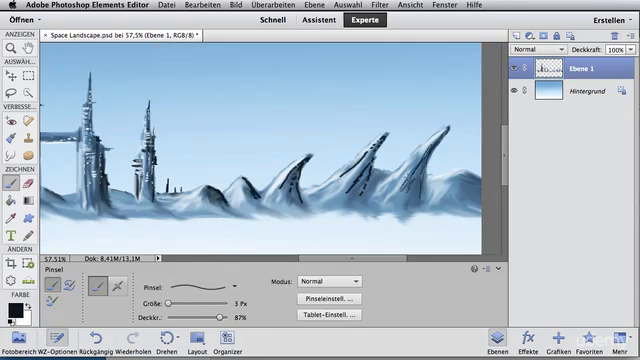Select the Rectangular Marquee tool
This screenshot has width=640, height=360.
point(28,76)
